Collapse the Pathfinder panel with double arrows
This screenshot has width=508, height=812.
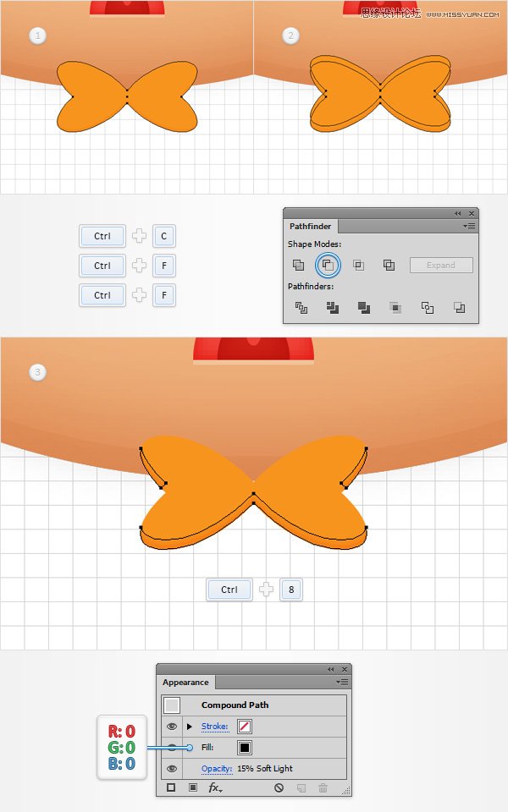458,213
